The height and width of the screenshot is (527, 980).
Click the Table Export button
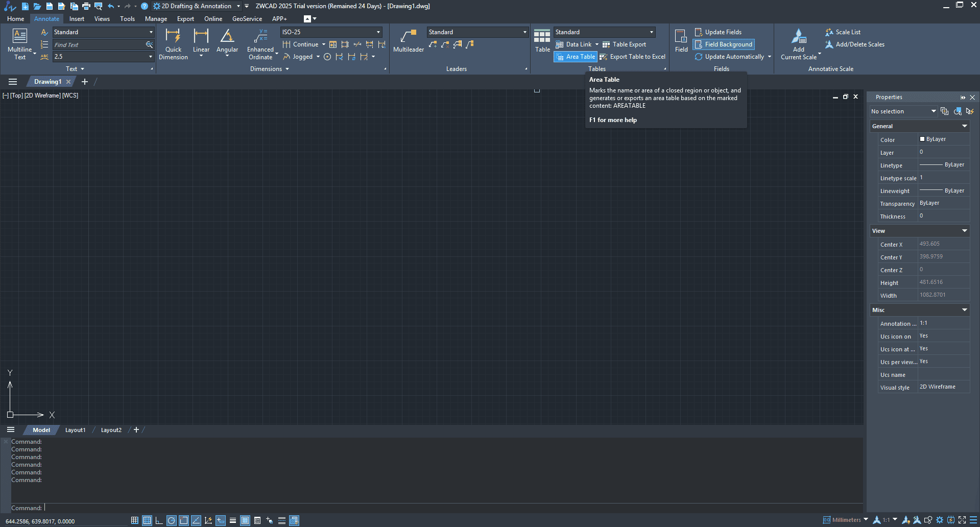tap(624, 44)
